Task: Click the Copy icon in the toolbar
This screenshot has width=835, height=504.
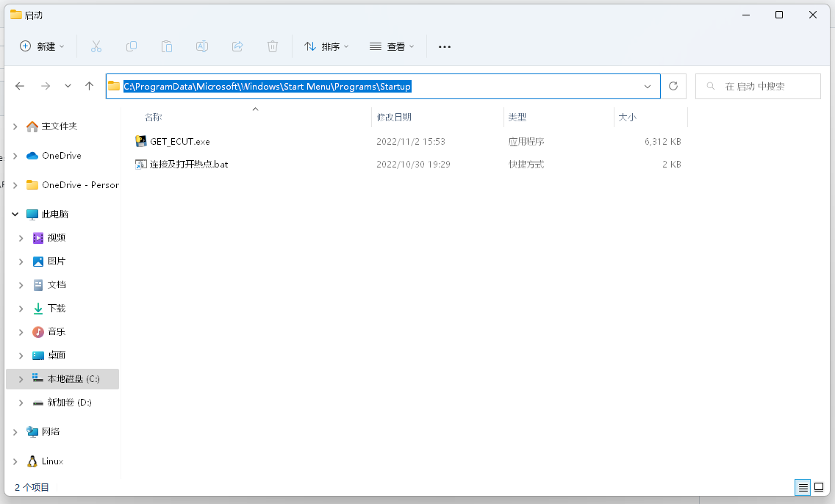Action: tap(132, 46)
